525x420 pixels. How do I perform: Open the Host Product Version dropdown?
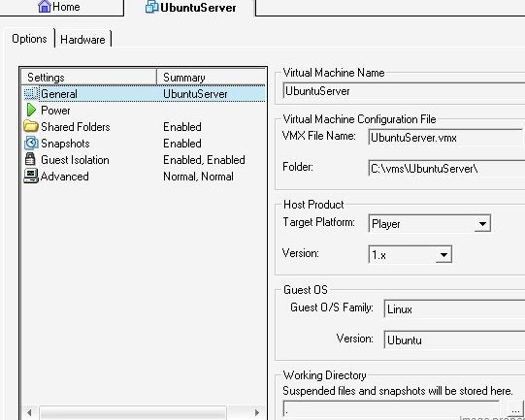[x=443, y=255]
